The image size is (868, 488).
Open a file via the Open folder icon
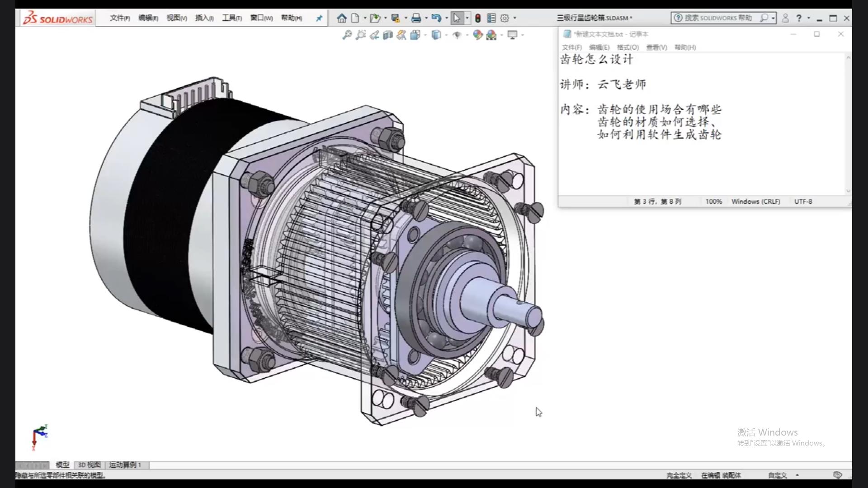click(375, 18)
